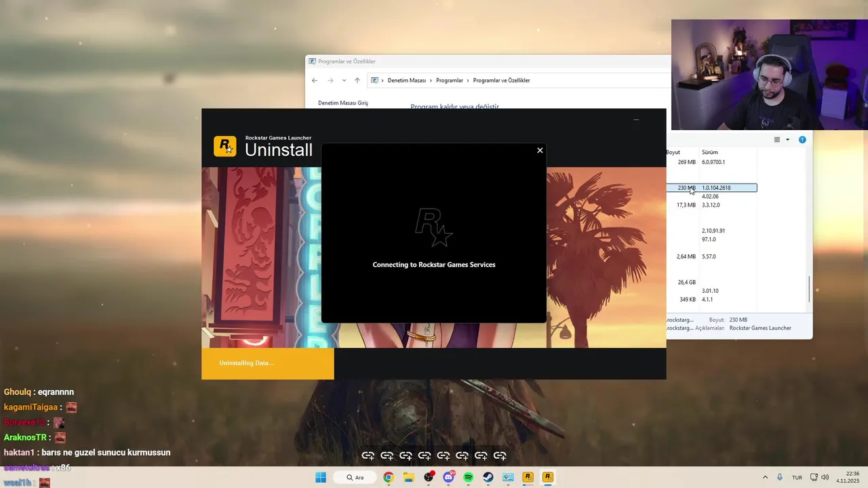868x488 pixels.
Task: Expand chevron after Programlar breadcrumb
Action: click(468, 80)
